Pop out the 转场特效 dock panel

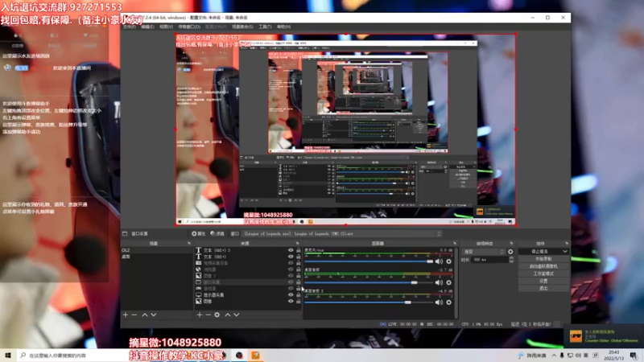coord(511,244)
